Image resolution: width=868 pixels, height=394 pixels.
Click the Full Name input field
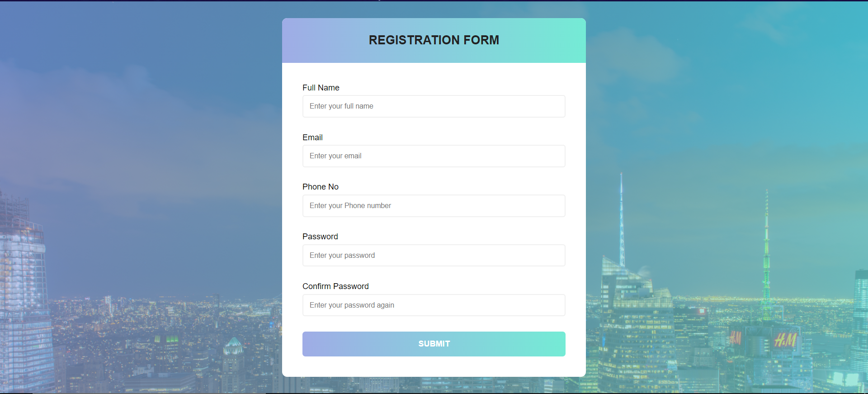433,106
